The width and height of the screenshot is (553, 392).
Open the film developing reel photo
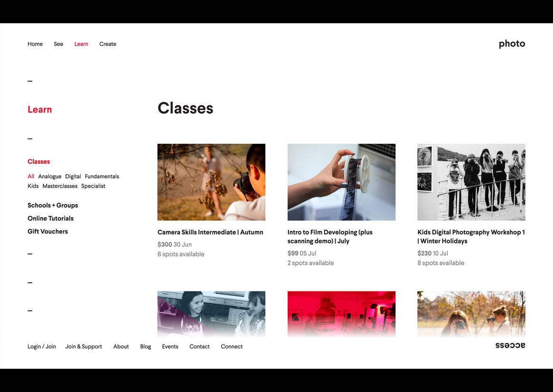coord(341,182)
